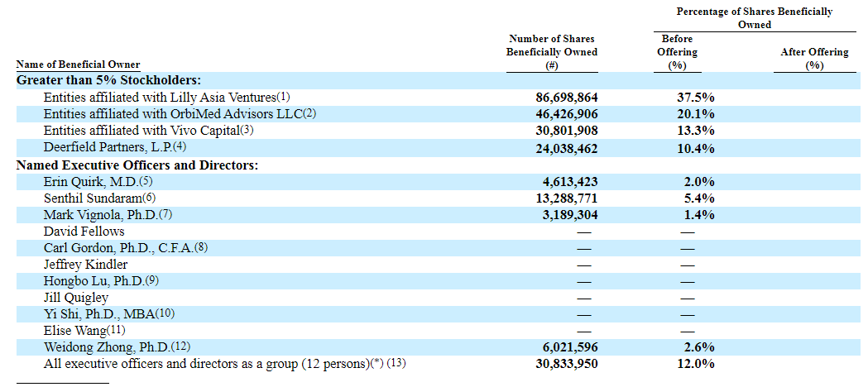Click 'Percentage of Shares Beneficially Owned' heading
This screenshot has width=868, height=387.
pos(755,17)
